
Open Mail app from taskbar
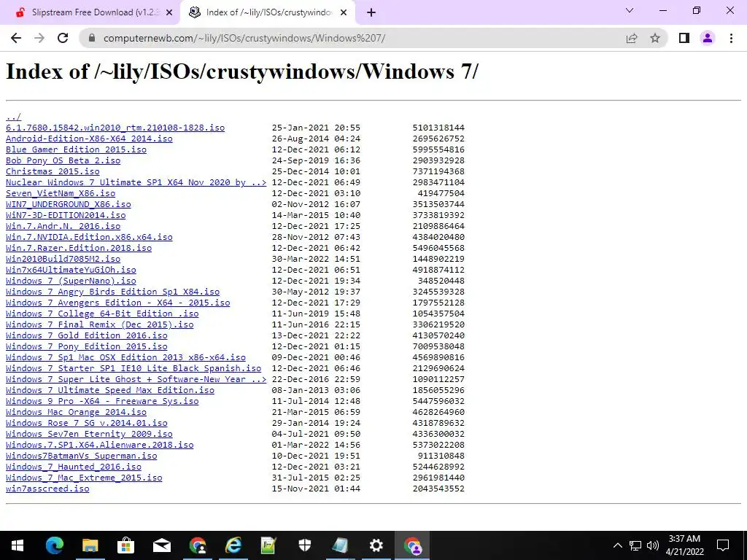(x=161, y=545)
